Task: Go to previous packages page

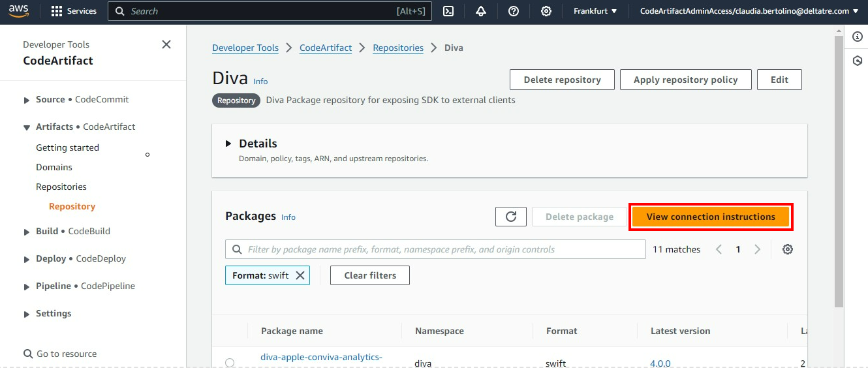Action: [x=719, y=249]
